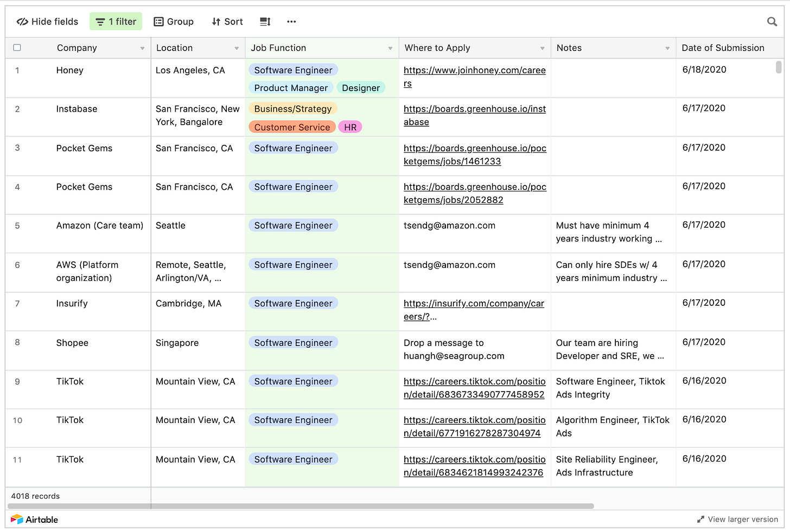The image size is (790, 532).
Task: Expand the Company column dropdown
Action: click(142, 48)
